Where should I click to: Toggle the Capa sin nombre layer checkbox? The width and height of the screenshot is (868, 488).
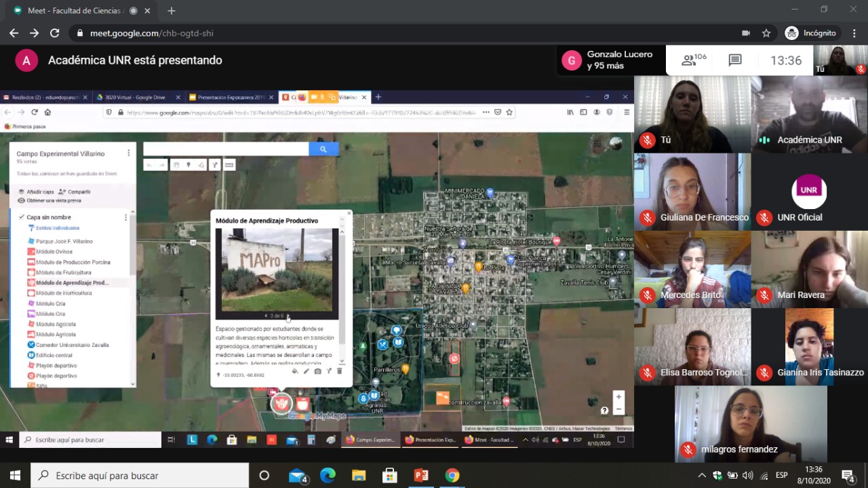pyautogui.click(x=22, y=217)
